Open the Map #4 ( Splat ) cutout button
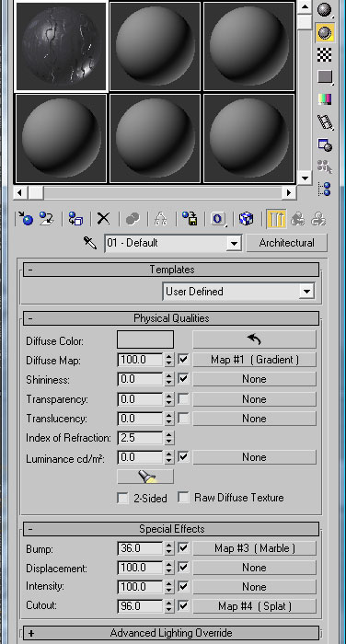The width and height of the screenshot is (346, 644). [x=254, y=605]
